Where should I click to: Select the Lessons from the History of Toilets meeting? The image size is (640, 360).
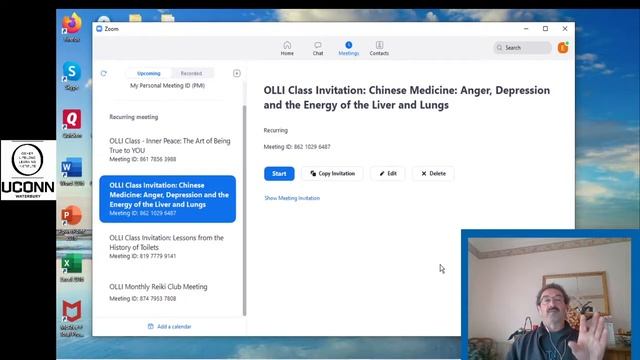point(167,247)
